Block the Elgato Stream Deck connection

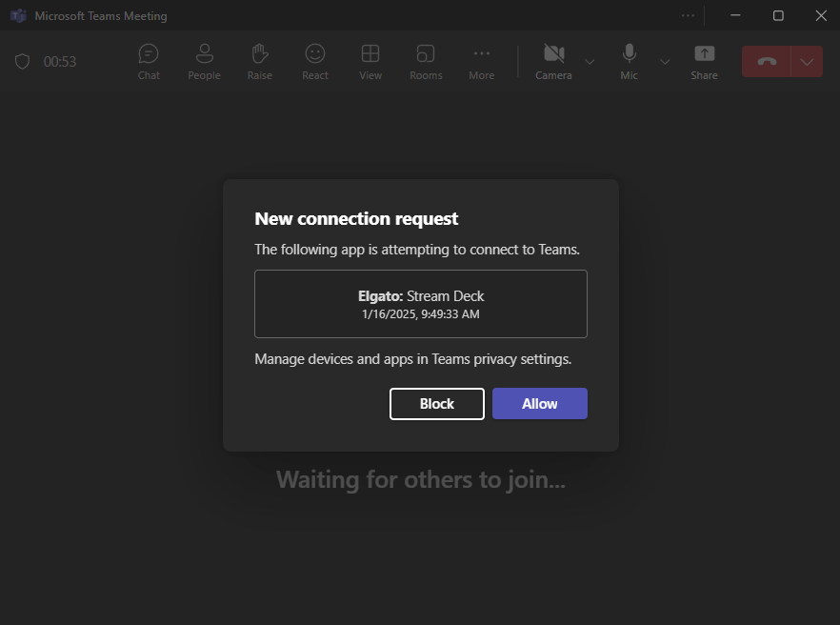coord(436,404)
